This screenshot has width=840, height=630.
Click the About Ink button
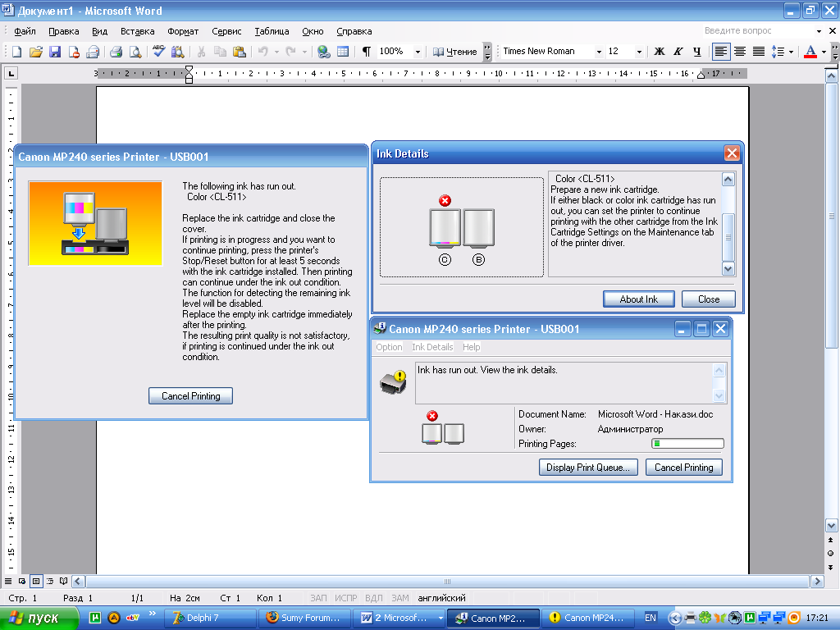pyautogui.click(x=638, y=299)
